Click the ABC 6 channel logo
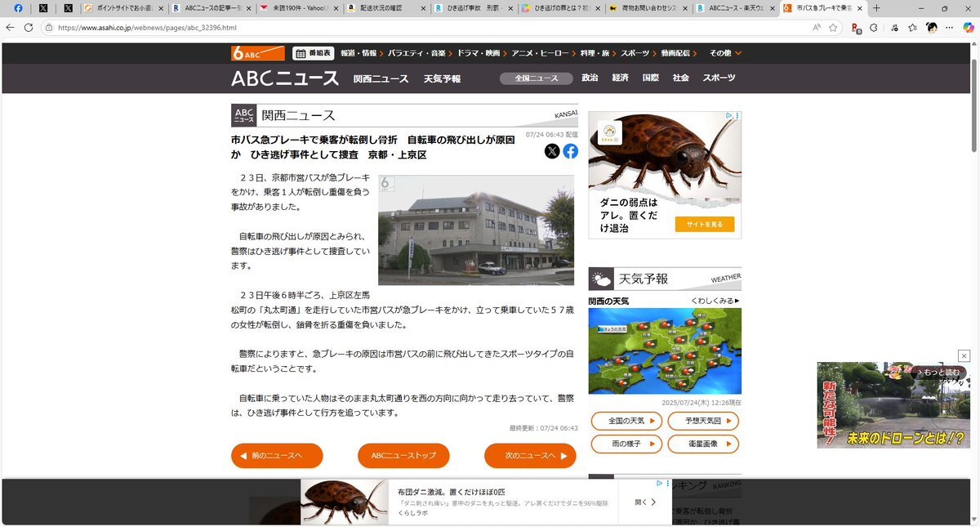Screen dimensions: 980x527 pos(257,53)
